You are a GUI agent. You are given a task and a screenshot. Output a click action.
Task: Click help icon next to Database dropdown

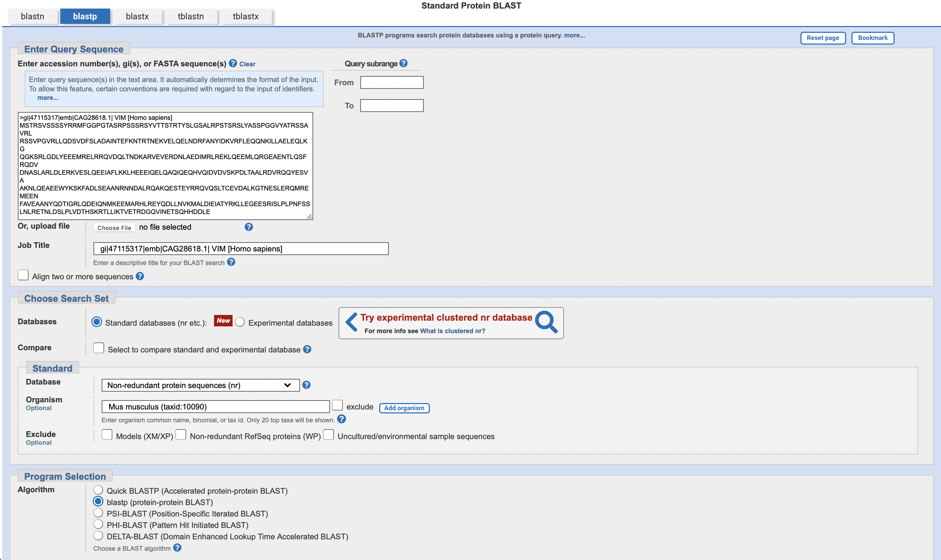point(306,385)
